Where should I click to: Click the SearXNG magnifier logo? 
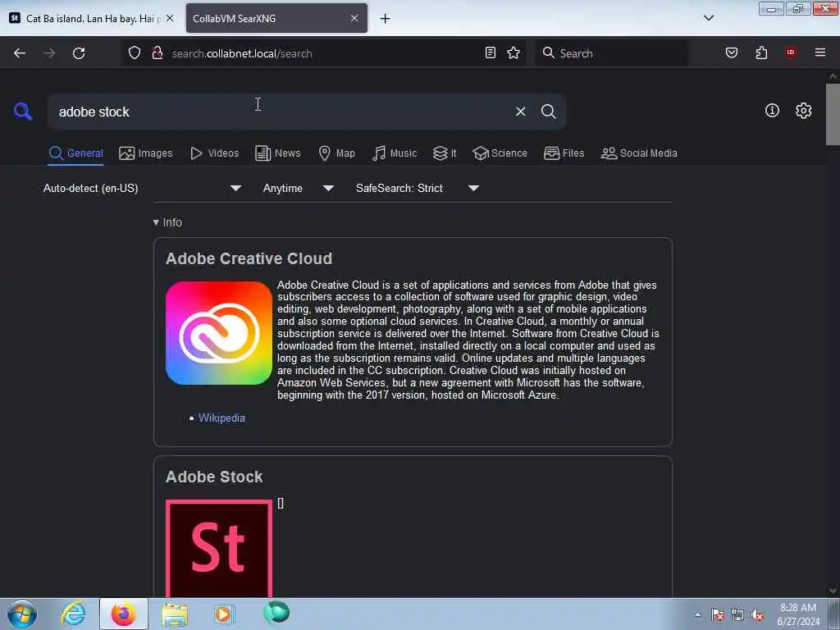point(23,111)
